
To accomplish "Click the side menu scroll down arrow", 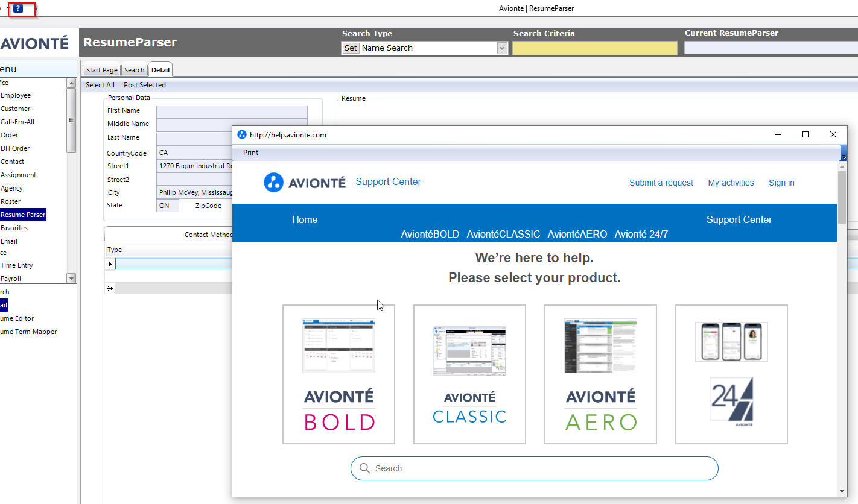I will 71,278.
